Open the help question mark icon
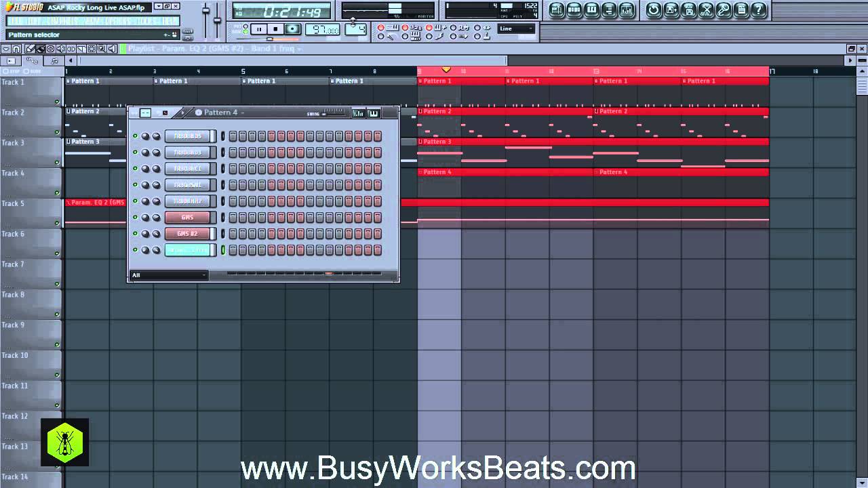 [x=759, y=10]
